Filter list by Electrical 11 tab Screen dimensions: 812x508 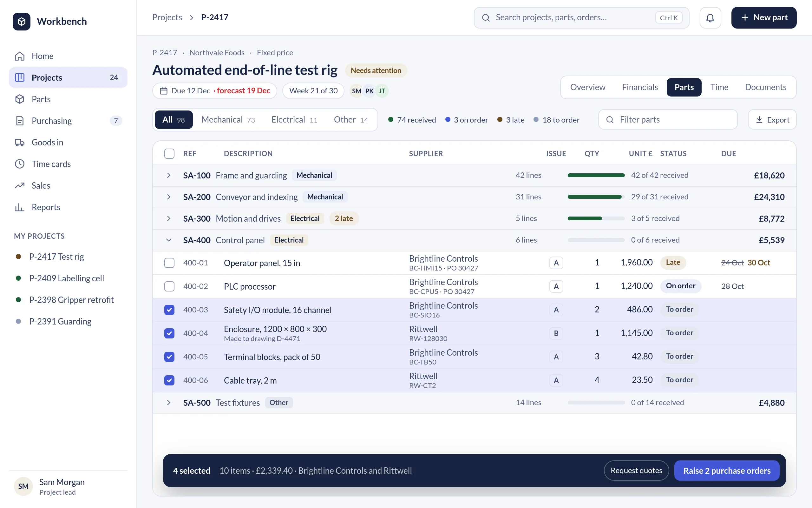pos(294,120)
